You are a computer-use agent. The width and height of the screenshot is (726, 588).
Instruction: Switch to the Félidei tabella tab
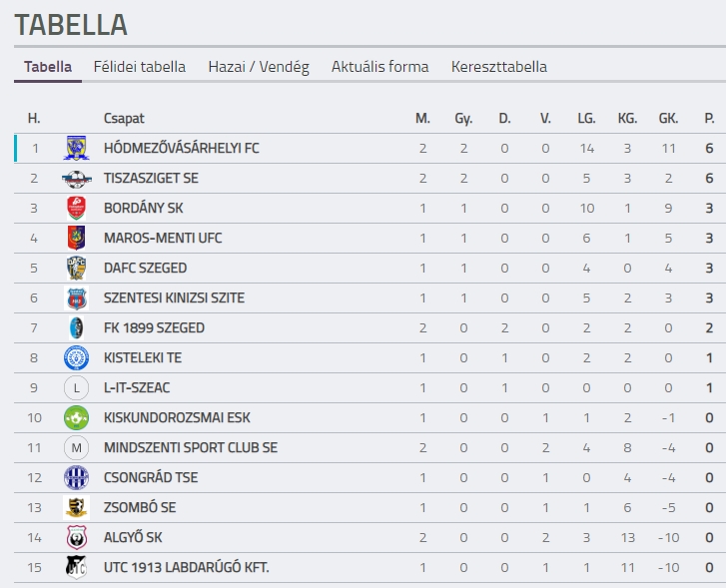(x=140, y=67)
